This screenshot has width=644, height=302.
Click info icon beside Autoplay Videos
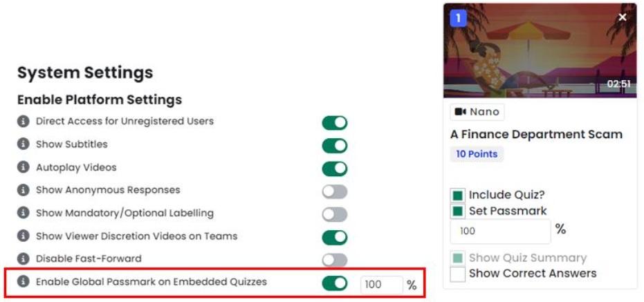click(23, 167)
